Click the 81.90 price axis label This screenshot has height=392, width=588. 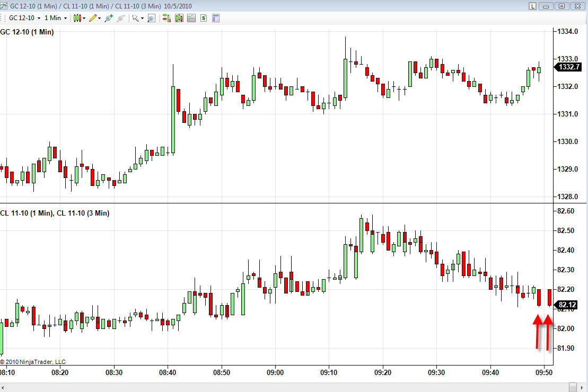[566, 348]
